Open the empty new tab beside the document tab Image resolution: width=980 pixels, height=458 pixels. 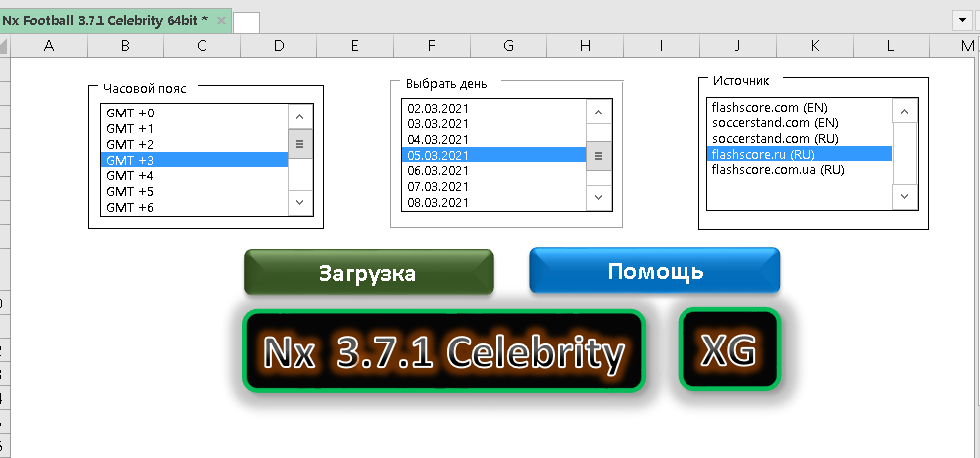click(x=246, y=23)
